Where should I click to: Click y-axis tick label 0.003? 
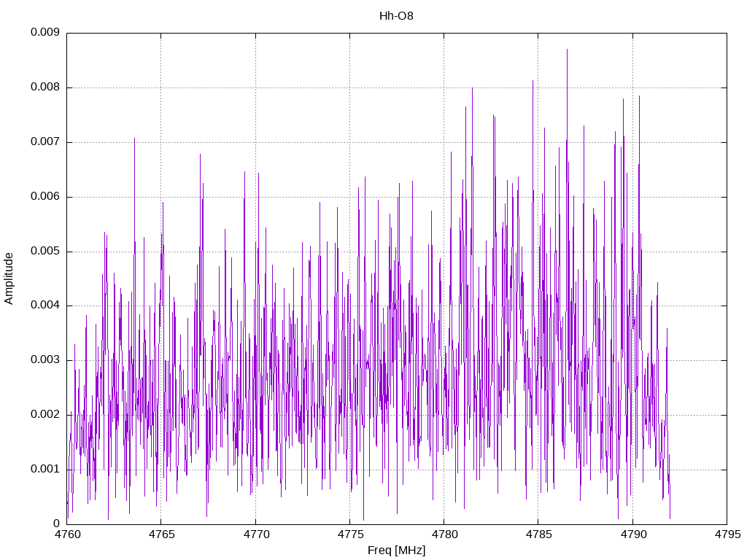coord(45,360)
